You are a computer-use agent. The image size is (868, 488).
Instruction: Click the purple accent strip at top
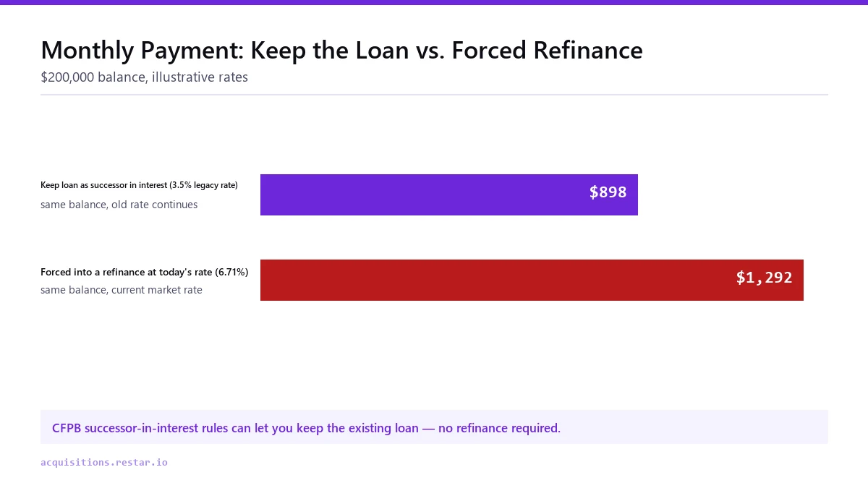[x=434, y=2]
